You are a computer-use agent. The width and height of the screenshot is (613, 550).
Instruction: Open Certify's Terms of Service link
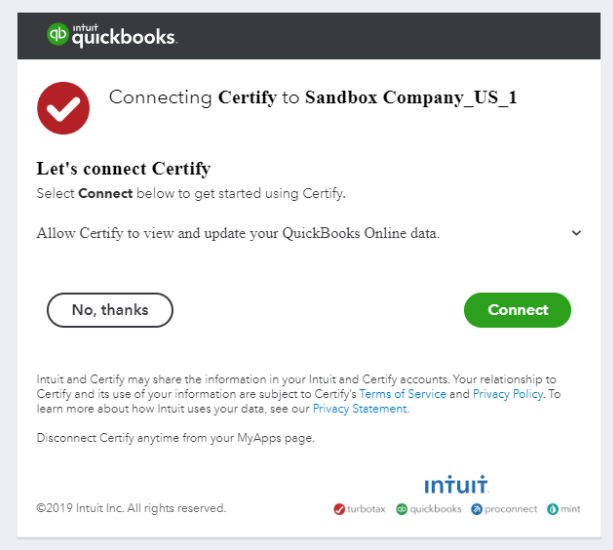[403, 394]
